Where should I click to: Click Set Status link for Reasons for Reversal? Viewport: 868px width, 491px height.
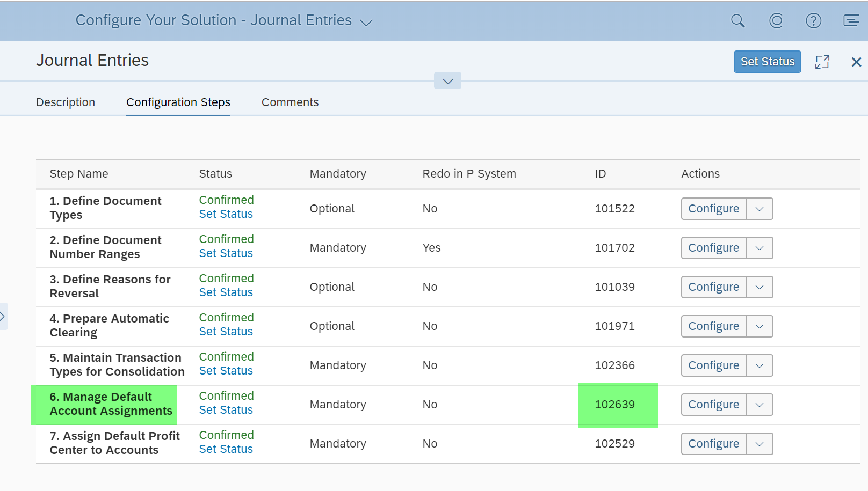point(226,292)
